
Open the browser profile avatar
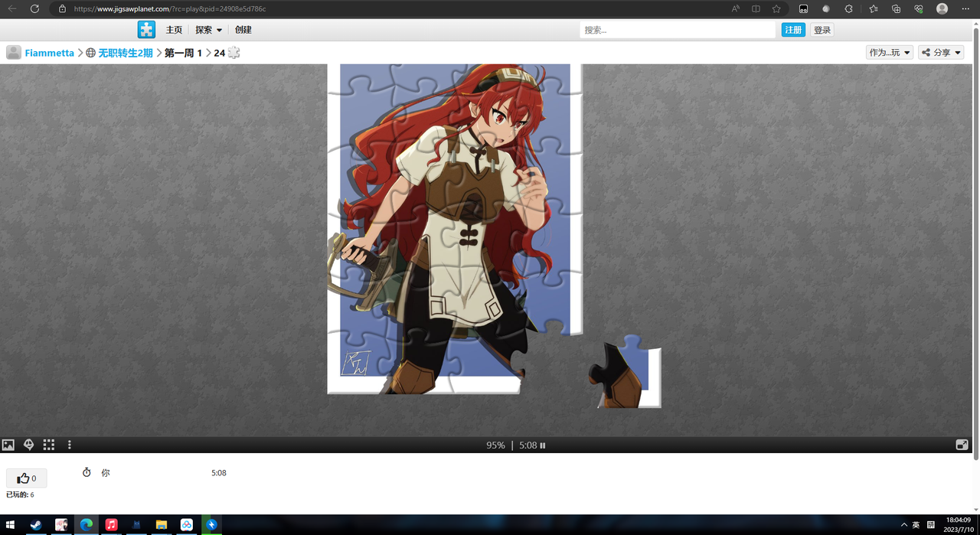pyautogui.click(x=942, y=9)
